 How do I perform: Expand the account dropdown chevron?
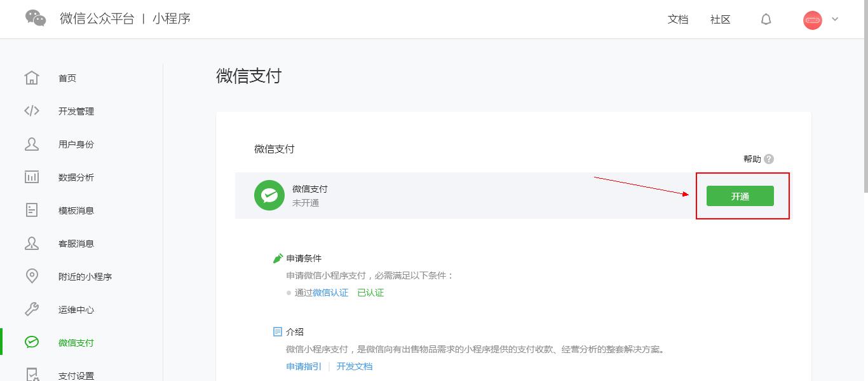click(835, 19)
